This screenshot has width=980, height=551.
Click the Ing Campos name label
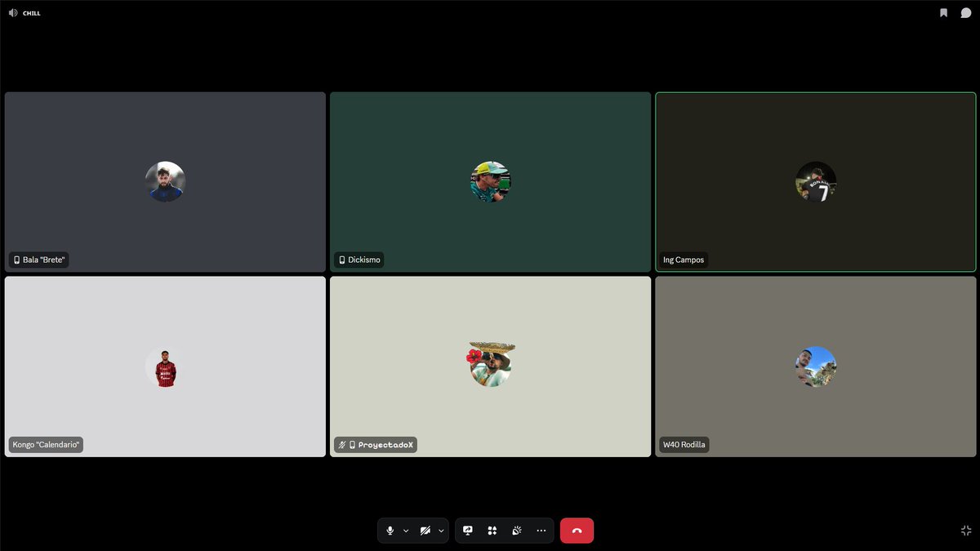[x=684, y=260]
